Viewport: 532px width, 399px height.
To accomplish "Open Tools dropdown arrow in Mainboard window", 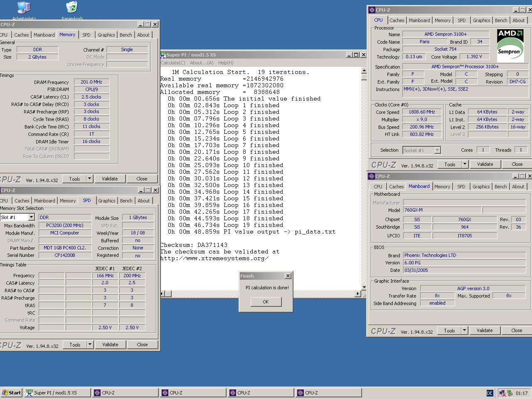I will click(x=464, y=330).
